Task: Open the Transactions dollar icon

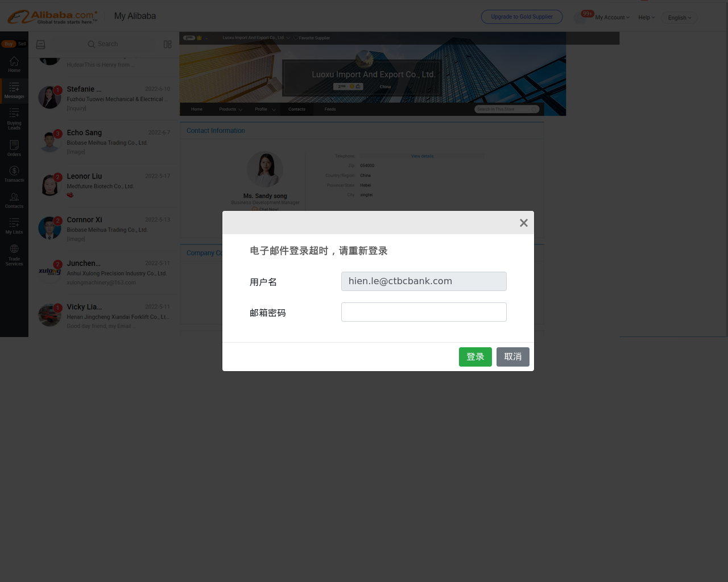Action: click(14, 174)
